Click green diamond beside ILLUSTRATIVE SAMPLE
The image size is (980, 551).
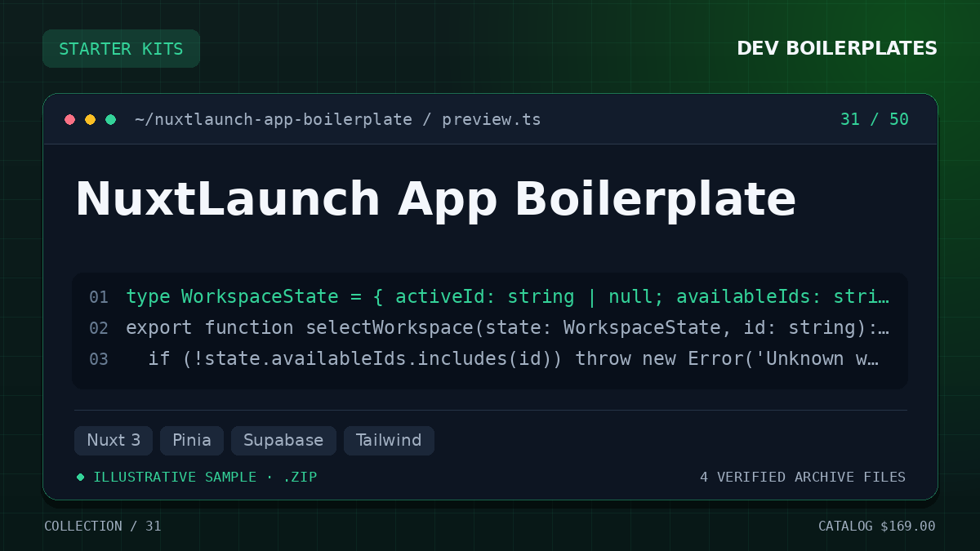pyautogui.click(x=80, y=478)
